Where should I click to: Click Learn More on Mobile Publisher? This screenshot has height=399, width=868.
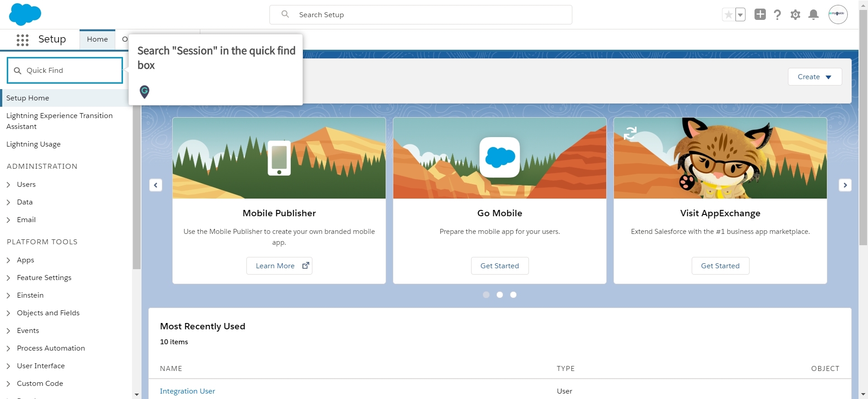pyautogui.click(x=279, y=266)
